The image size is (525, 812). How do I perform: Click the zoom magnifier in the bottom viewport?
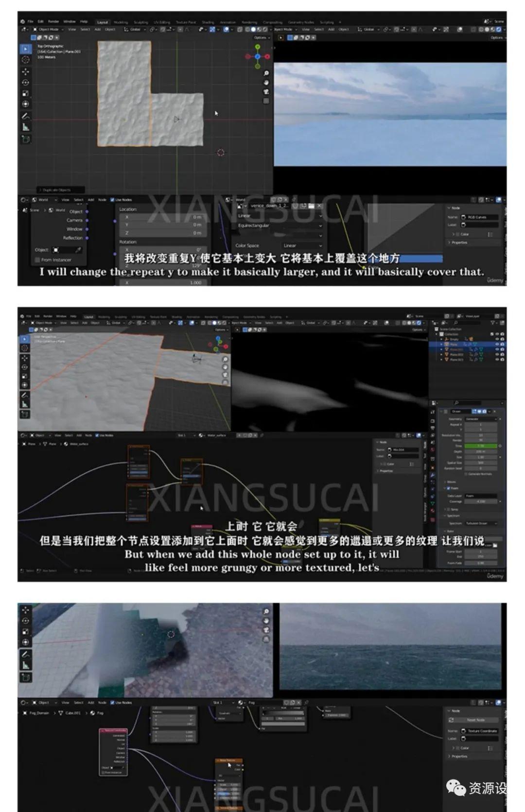266,612
